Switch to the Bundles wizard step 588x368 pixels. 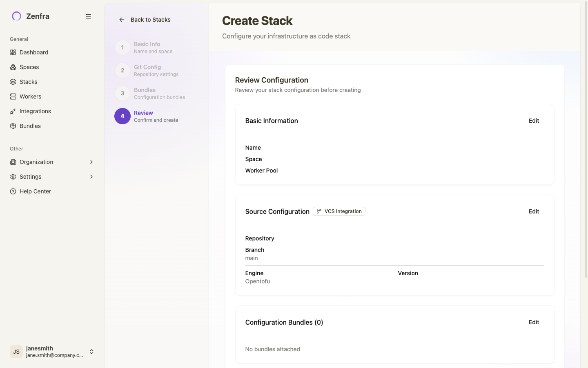point(122,93)
